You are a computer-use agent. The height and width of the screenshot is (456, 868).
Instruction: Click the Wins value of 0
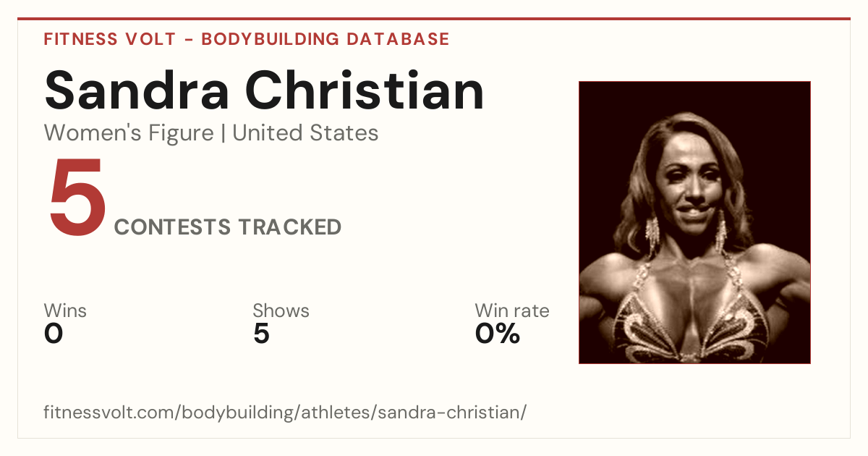(x=54, y=334)
